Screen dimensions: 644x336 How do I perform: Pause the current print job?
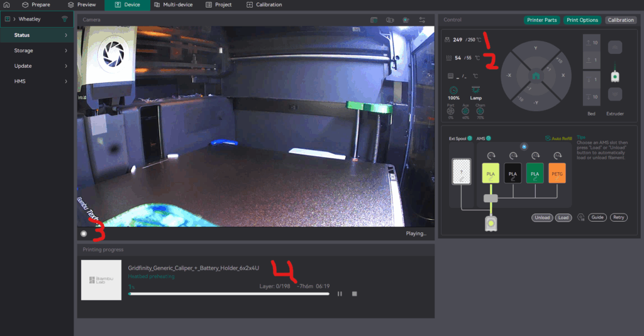pyautogui.click(x=340, y=293)
